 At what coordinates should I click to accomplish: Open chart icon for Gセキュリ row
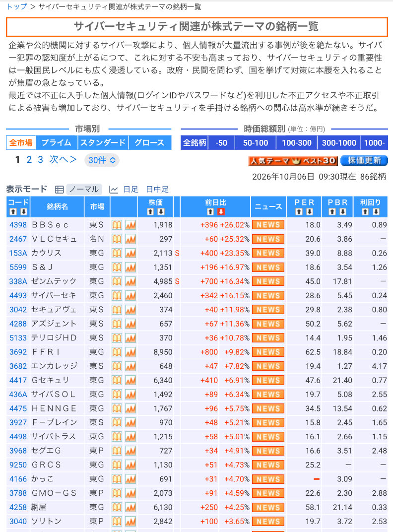pyautogui.click(x=131, y=380)
